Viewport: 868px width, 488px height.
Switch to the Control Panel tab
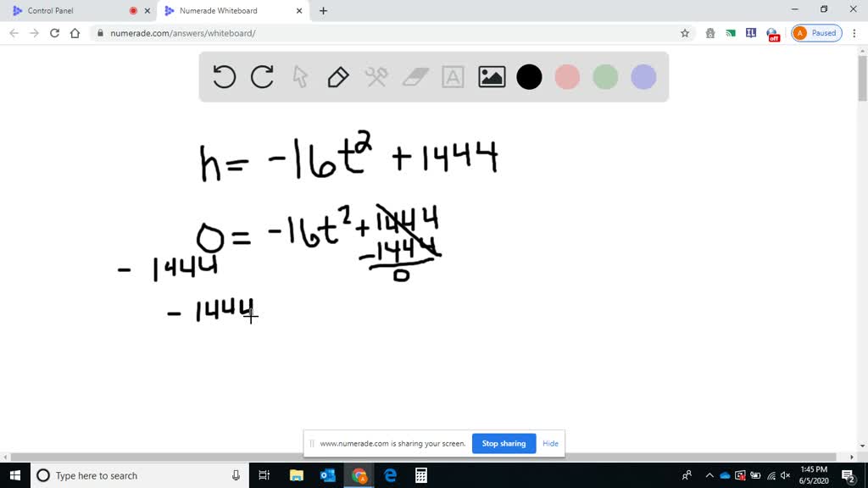68,11
